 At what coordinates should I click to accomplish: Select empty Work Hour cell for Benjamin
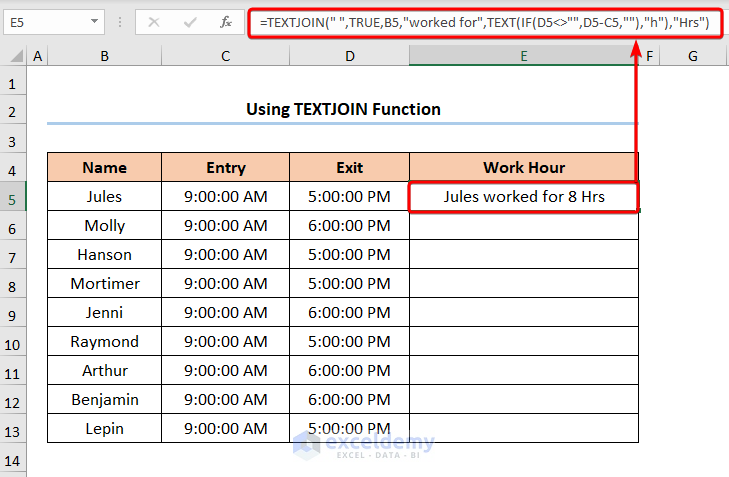point(524,399)
